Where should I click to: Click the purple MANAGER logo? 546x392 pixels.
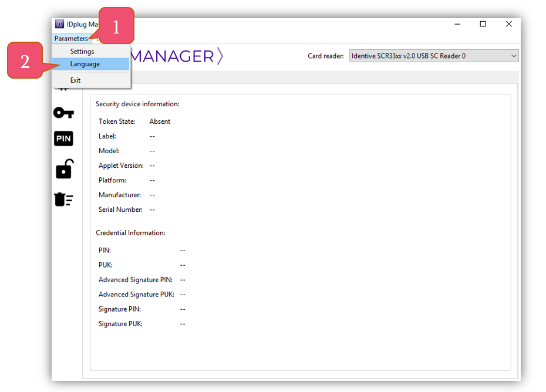177,56
